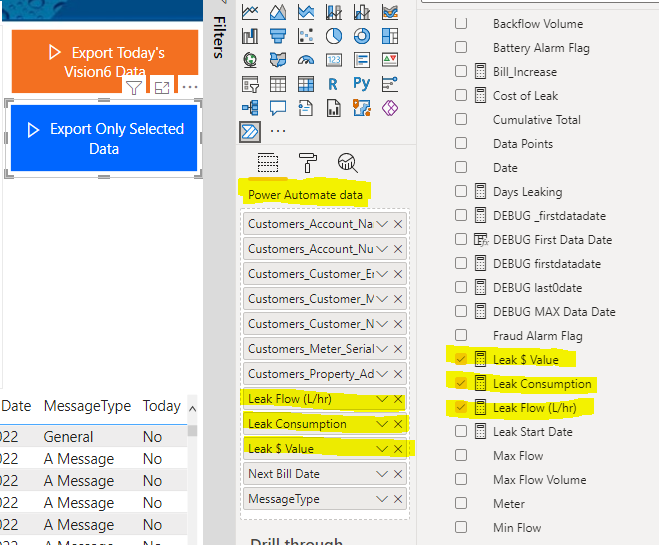Image resolution: width=659 pixels, height=545 pixels.
Task: Uncheck the Leak Flow (L/hr) measure checkbox
Action: pyautogui.click(x=461, y=407)
